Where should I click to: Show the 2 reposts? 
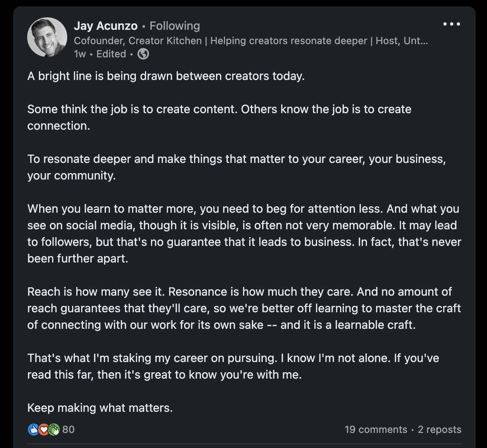(x=439, y=430)
